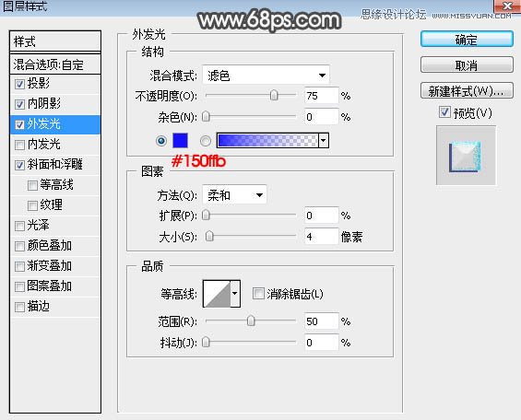521x420 pixels.
Task: Cancel with the 取消 button
Action: click(x=467, y=64)
